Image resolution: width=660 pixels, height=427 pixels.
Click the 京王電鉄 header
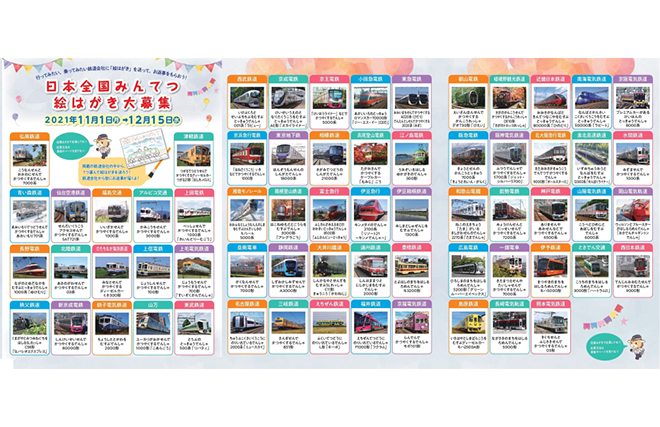[330, 79]
